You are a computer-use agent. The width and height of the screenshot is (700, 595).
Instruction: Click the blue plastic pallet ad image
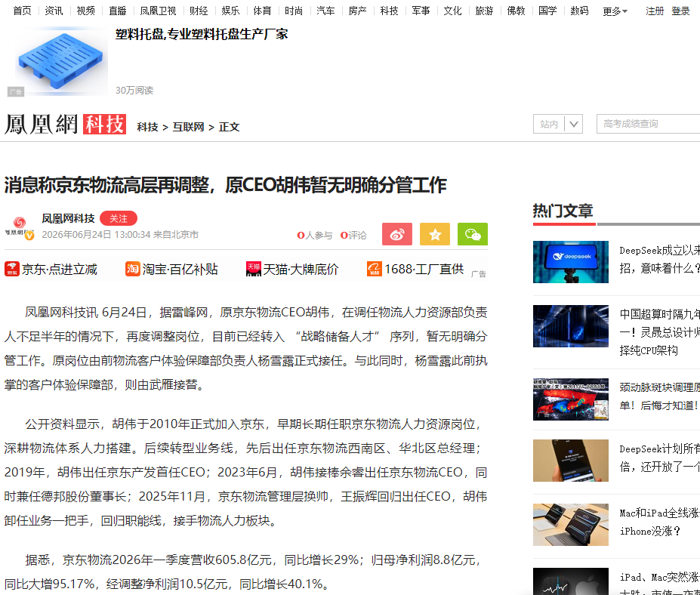coord(61,61)
